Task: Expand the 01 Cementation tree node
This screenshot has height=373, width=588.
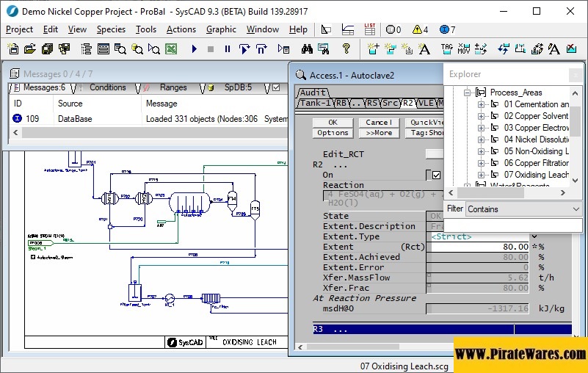Action: click(481, 104)
